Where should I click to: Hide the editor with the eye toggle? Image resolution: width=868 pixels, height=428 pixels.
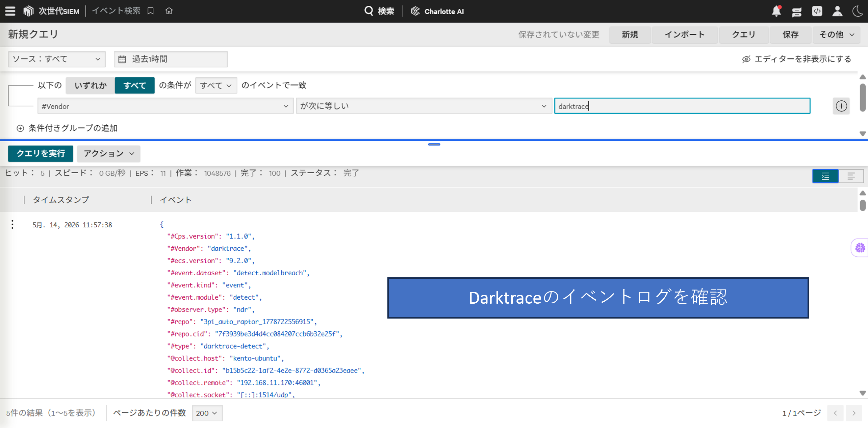[796, 59]
